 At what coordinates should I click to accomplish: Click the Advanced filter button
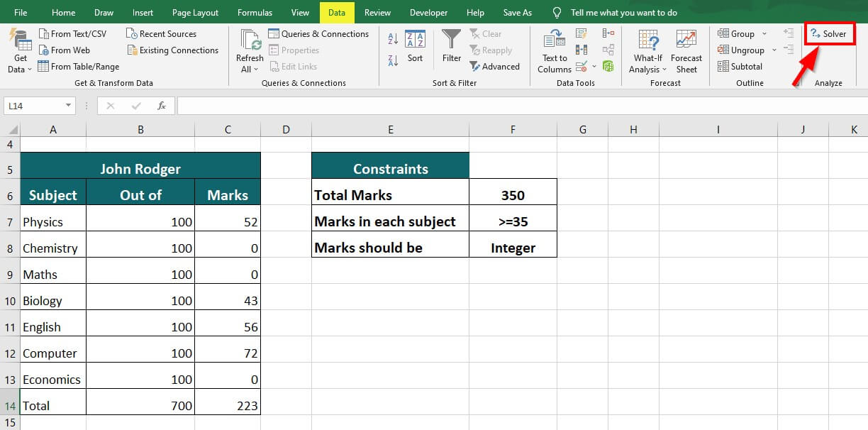coord(495,67)
